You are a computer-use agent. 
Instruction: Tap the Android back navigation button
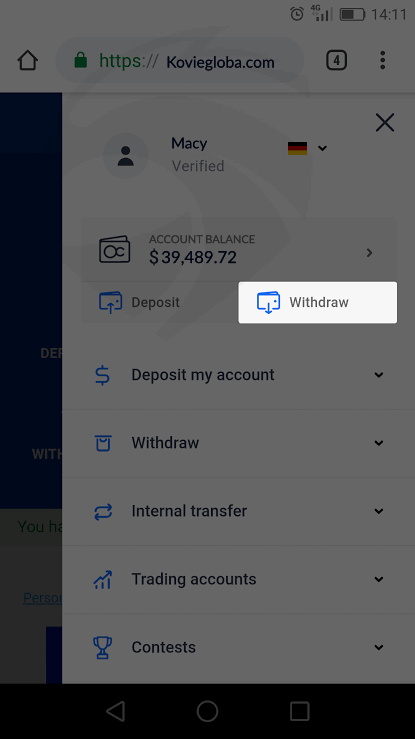115,711
